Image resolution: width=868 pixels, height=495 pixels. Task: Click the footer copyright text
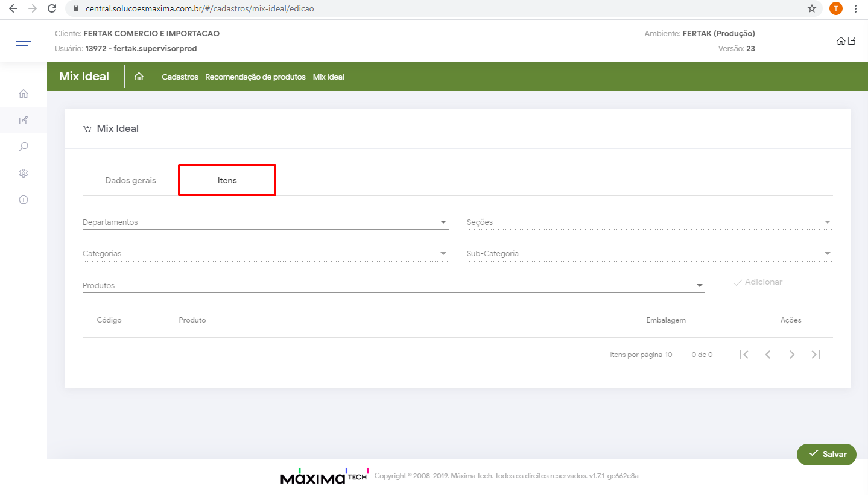(x=507, y=476)
